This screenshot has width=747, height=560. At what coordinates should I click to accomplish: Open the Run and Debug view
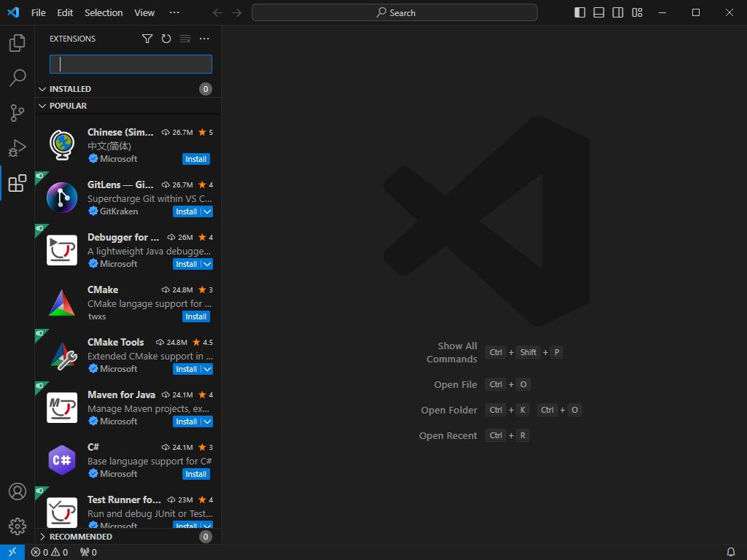pyautogui.click(x=18, y=147)
